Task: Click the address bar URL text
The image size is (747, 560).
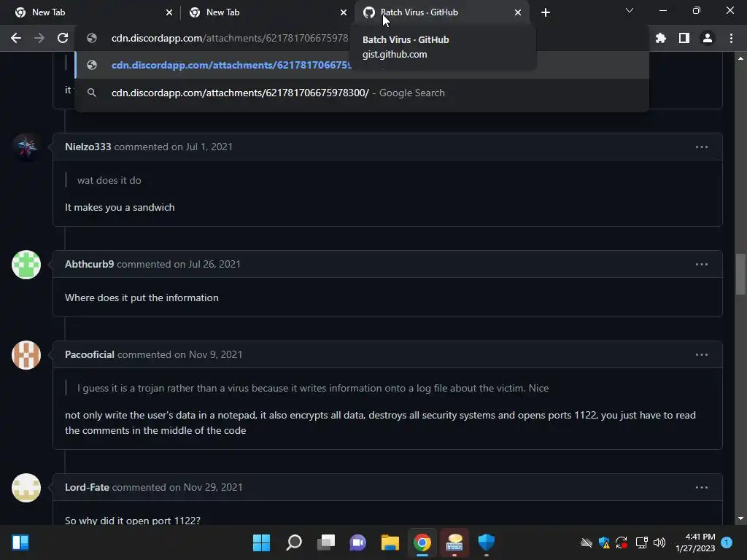Action: pyautogui.click(x=230, y=38)
